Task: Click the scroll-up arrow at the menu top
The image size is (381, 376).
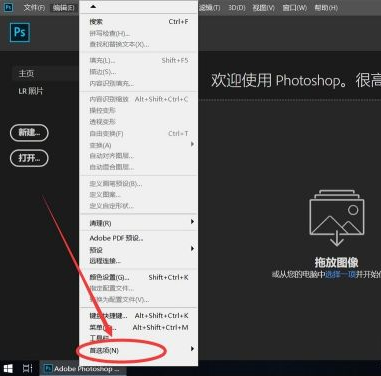Action: [x=93, y=6]
